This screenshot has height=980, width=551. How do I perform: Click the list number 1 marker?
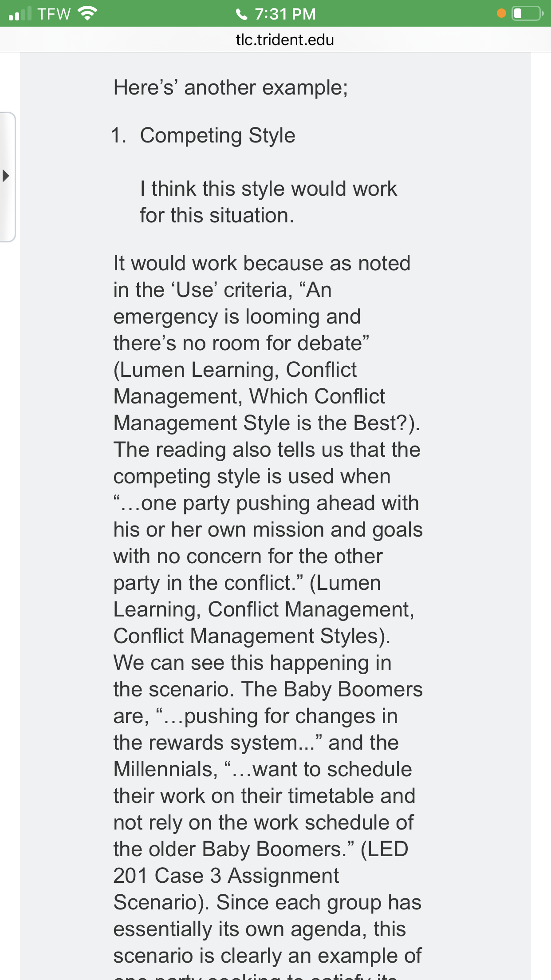(118, 135)
